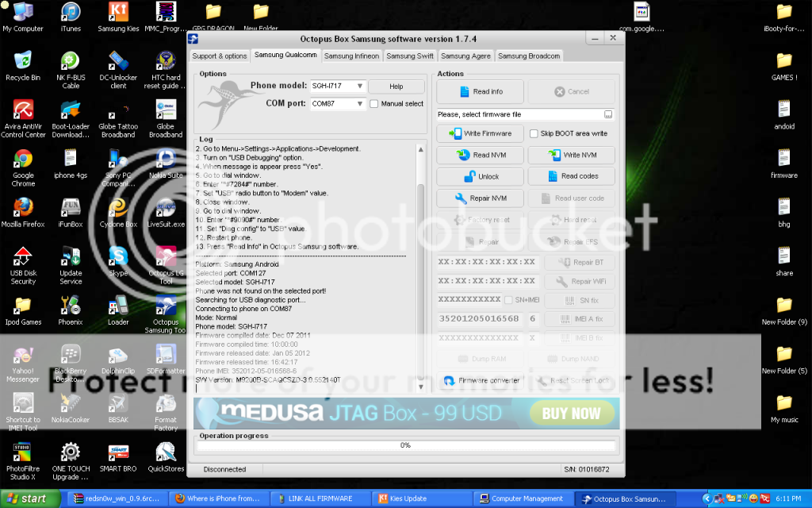812x508 pixels.
Task: Launch NK F-BUS Cable icon
Action: point(71,70)
